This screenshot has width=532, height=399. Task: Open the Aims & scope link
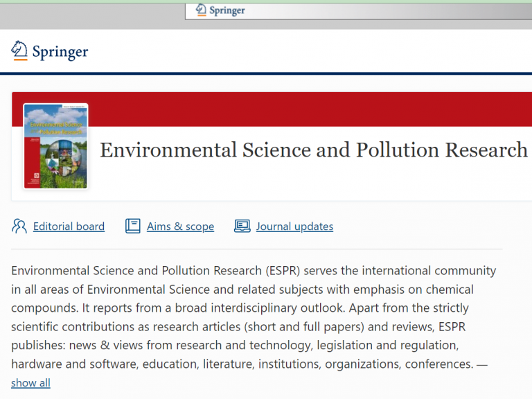(181, 227)
